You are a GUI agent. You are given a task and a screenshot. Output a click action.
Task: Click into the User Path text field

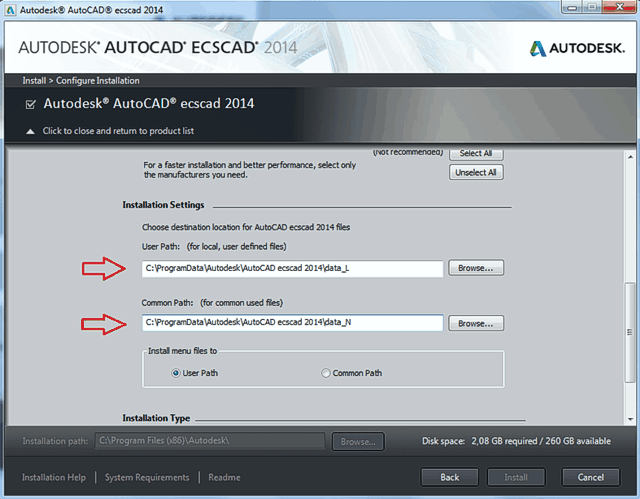(292, 268)
